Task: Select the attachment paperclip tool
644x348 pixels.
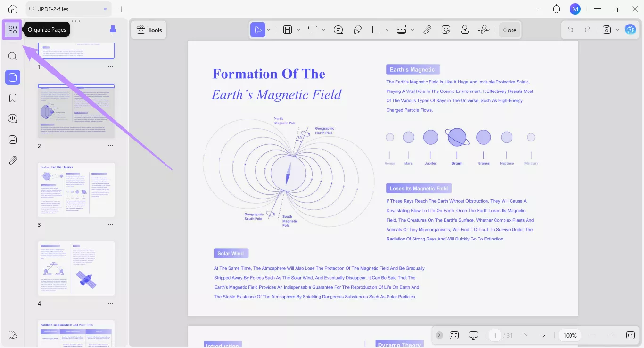Action: [428, 29]
